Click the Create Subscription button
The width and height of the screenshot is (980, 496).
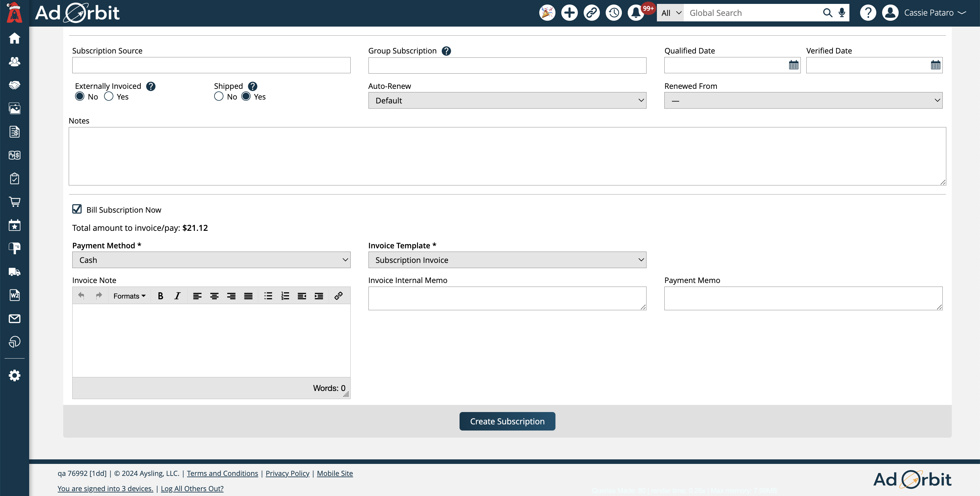click(x=507, y=421)
